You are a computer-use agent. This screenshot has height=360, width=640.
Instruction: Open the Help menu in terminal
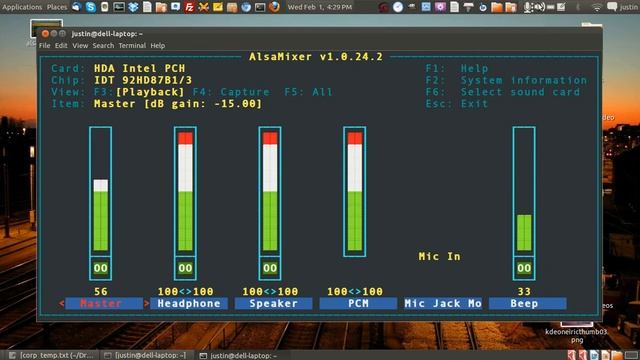click(158, 45)
